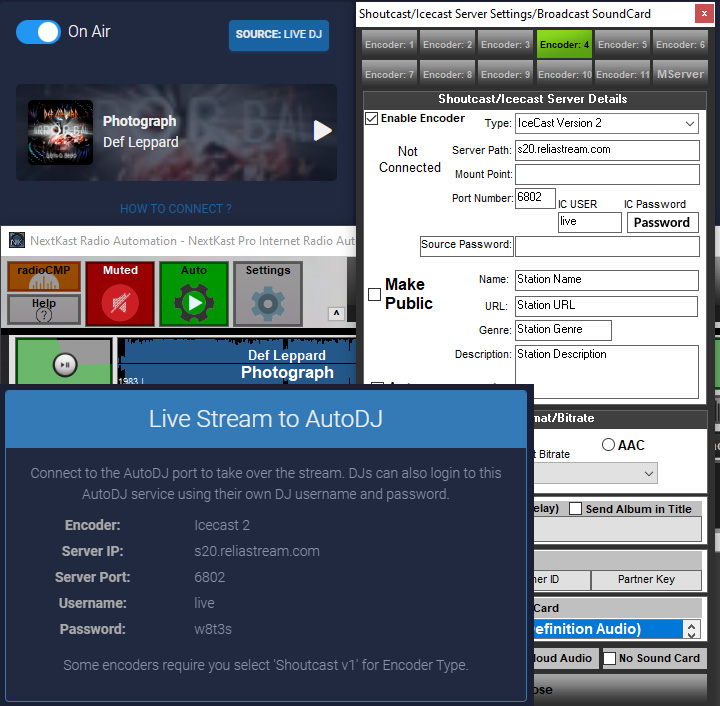
Task: Check the Make Public checkbox
Action: coord(374,295)
